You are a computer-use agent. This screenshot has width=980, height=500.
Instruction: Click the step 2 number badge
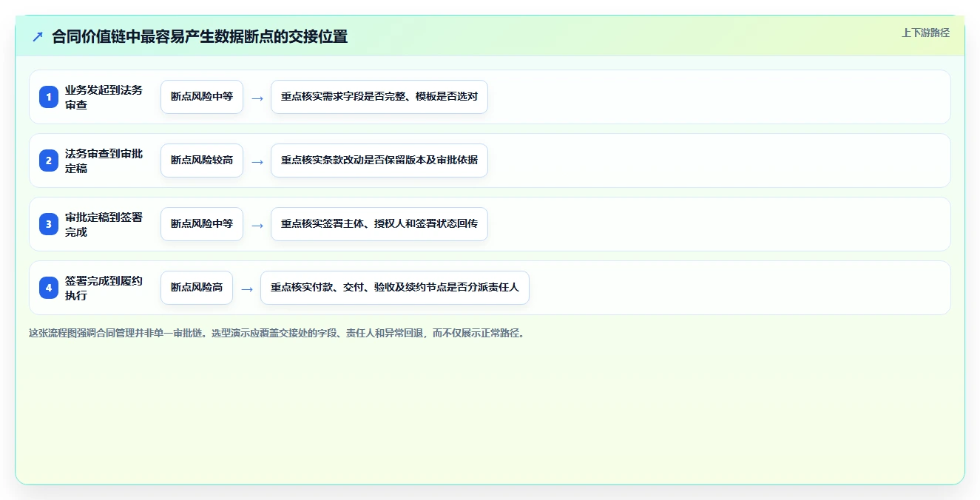[x=49, y=161]
